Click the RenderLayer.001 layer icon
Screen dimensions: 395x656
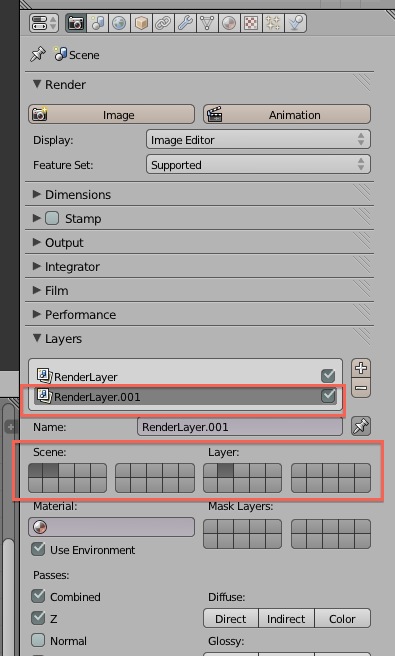click(x=44, y=395)
